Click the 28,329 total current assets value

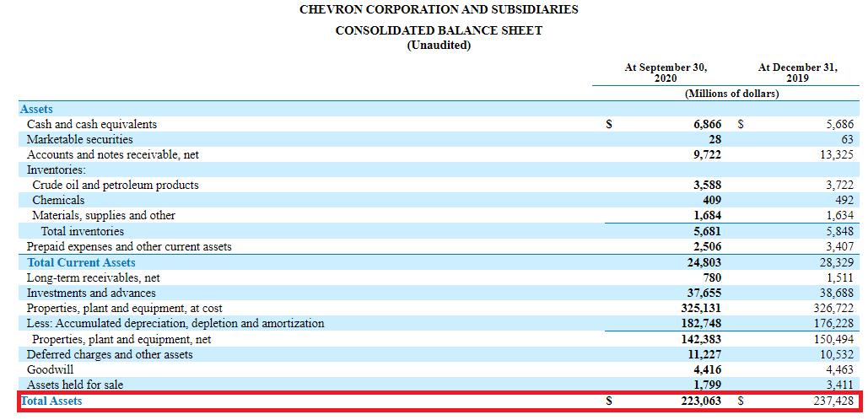click(x=837, y=262)
